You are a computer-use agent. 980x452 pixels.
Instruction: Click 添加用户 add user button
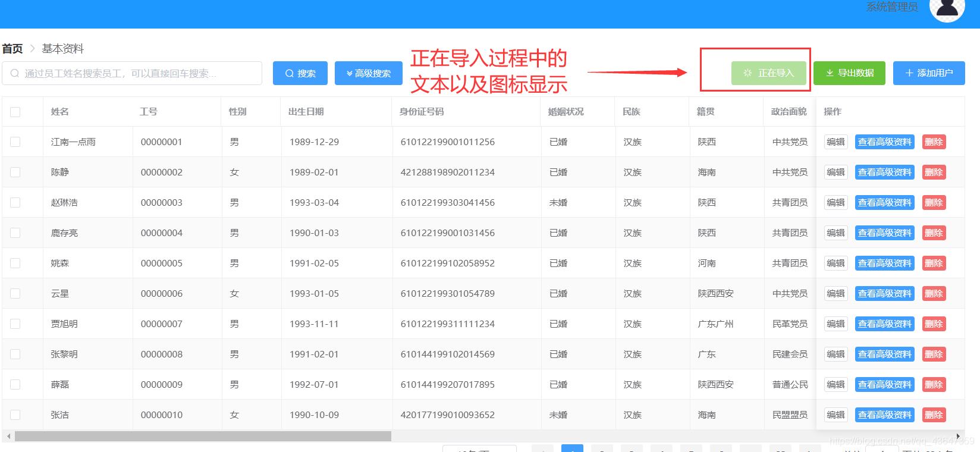click(929, 73)
